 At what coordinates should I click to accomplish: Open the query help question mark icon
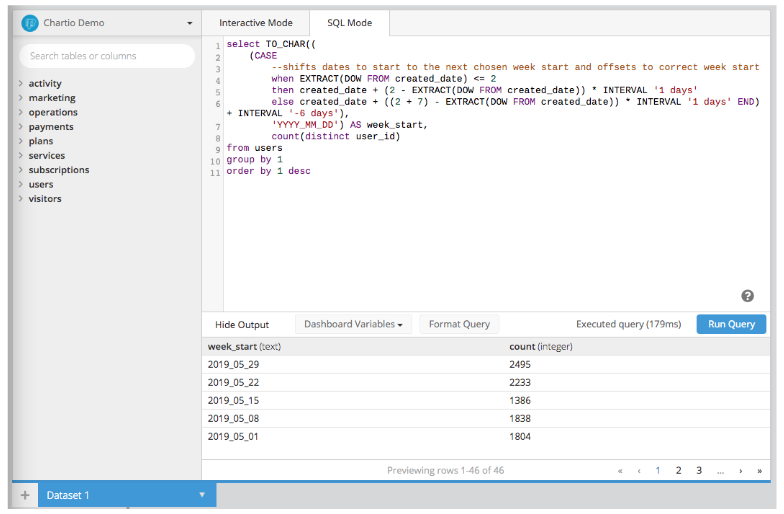coord(747,296)
